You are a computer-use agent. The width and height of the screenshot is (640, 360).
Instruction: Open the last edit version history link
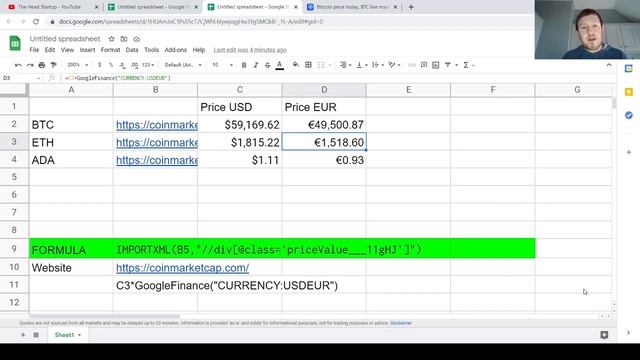coord(250,50)
